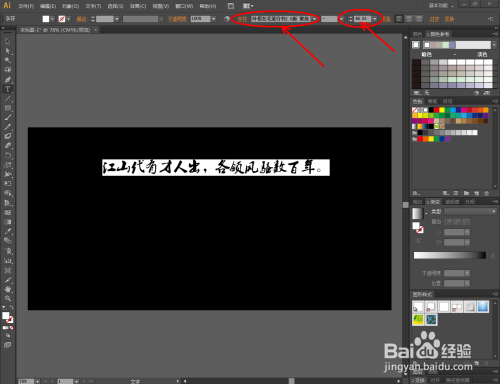
Task: Click the gradient slider bar
Action: tap(450, 255)
